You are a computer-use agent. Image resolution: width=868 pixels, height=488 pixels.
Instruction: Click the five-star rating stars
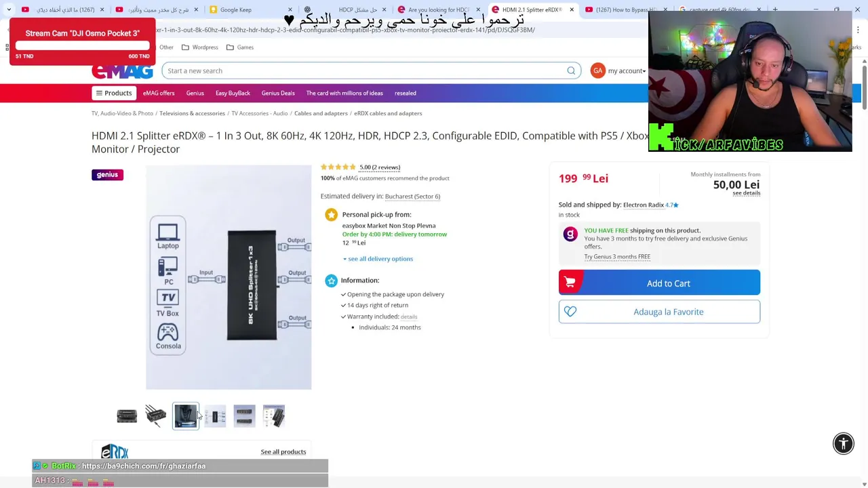(x=338, y=167)
